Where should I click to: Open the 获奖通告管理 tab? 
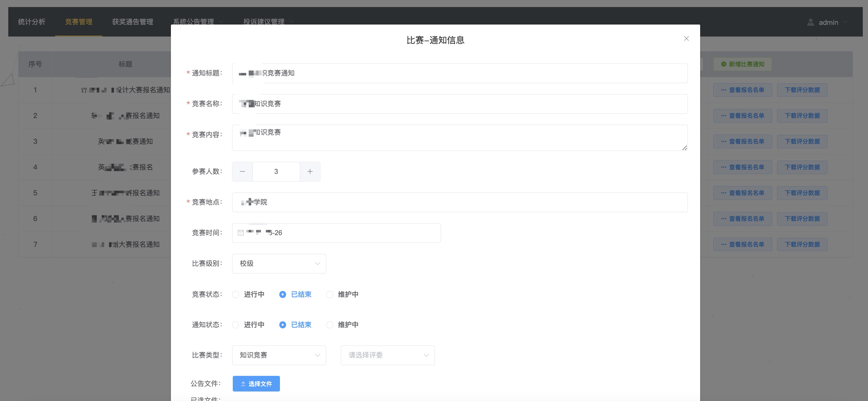pos(132,22)
